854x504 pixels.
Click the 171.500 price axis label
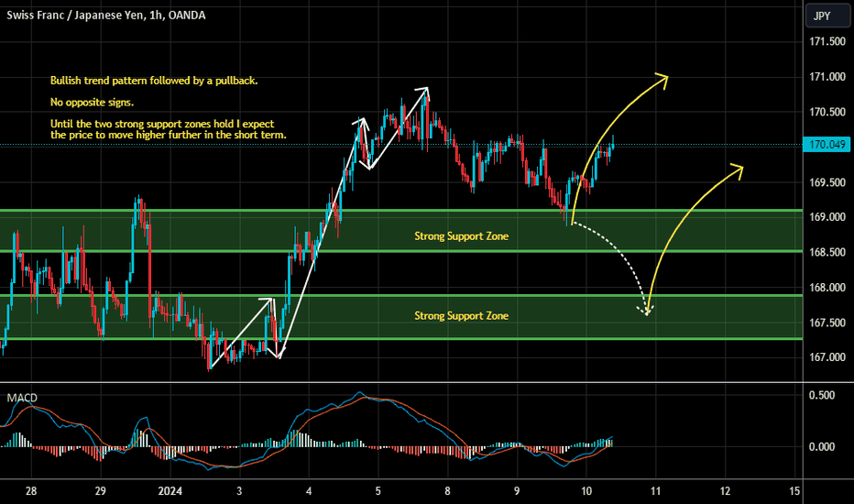click(x=827, y=41)
